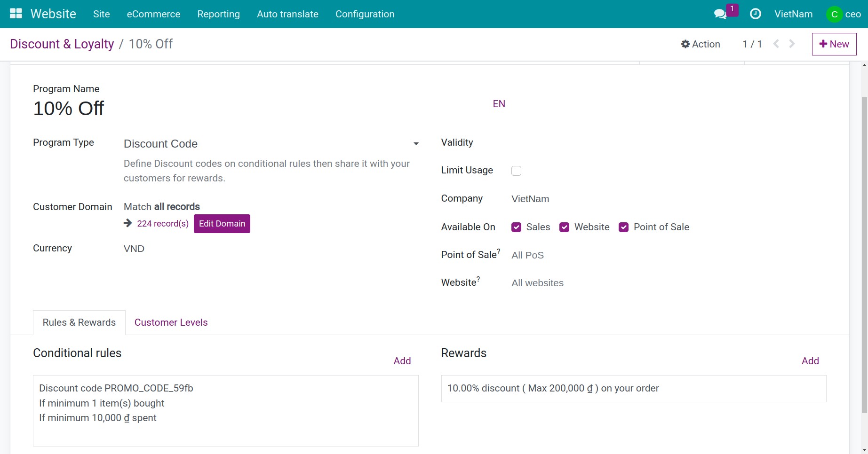868x454 pixels.
Task: Add a new reward
Action: pyautogui.click(x=810, y=361)
